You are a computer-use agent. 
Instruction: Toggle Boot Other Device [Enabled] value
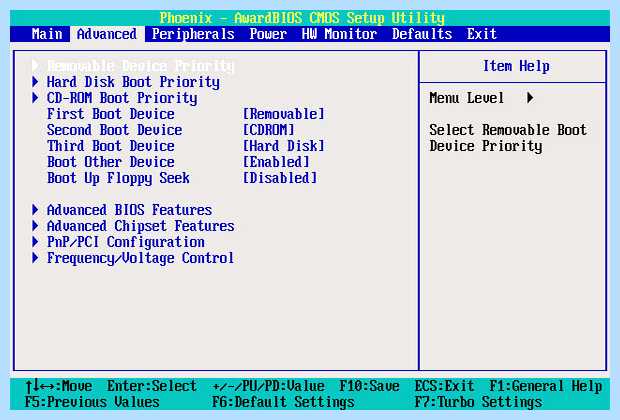point(276,162)
